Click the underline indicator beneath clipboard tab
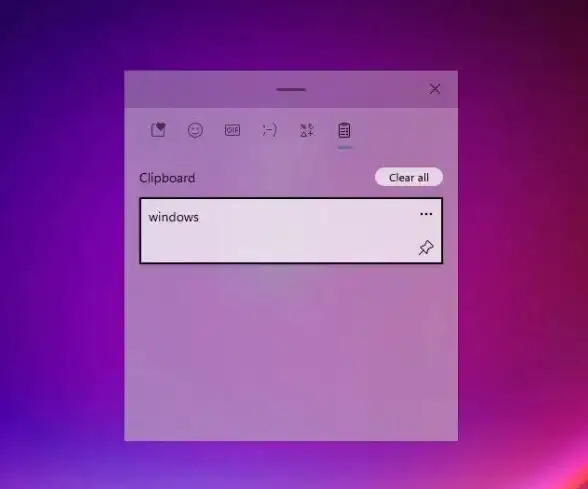Viewport: 588px width, 489px height. pyautogui.click(x=345, y=147)
